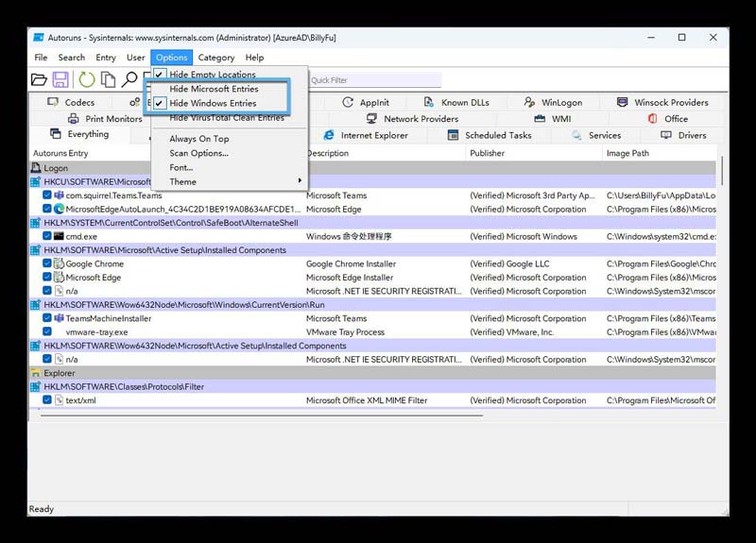756x543 pixels.
Task: Uncheck the vmware-tray.exe entry checkbox
Action: (46, 331)
